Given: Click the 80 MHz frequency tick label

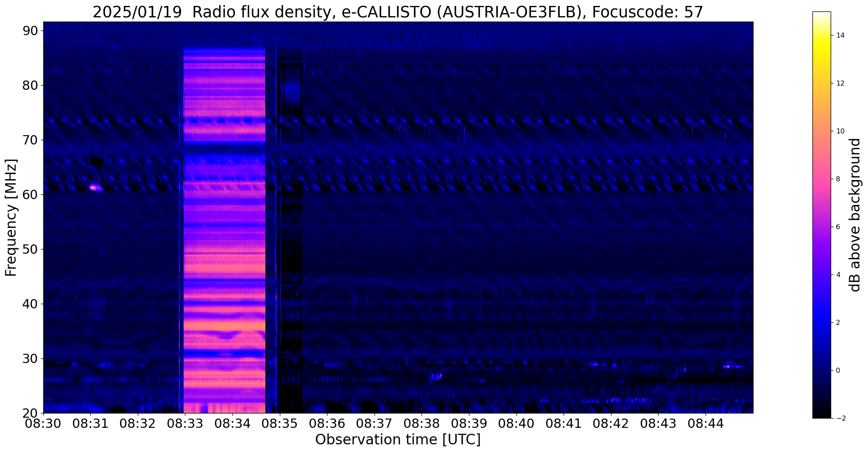Looking at the screenshot, I should tap(31, 86).
